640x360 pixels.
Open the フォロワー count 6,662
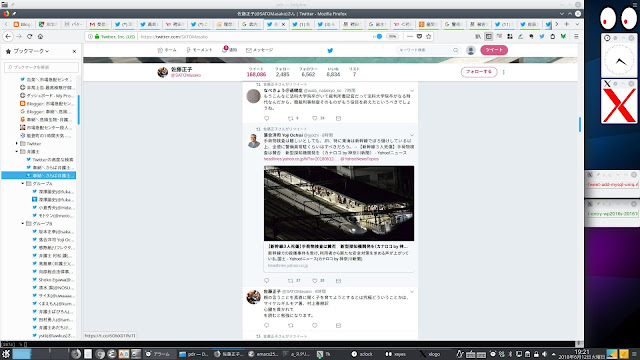308,72
